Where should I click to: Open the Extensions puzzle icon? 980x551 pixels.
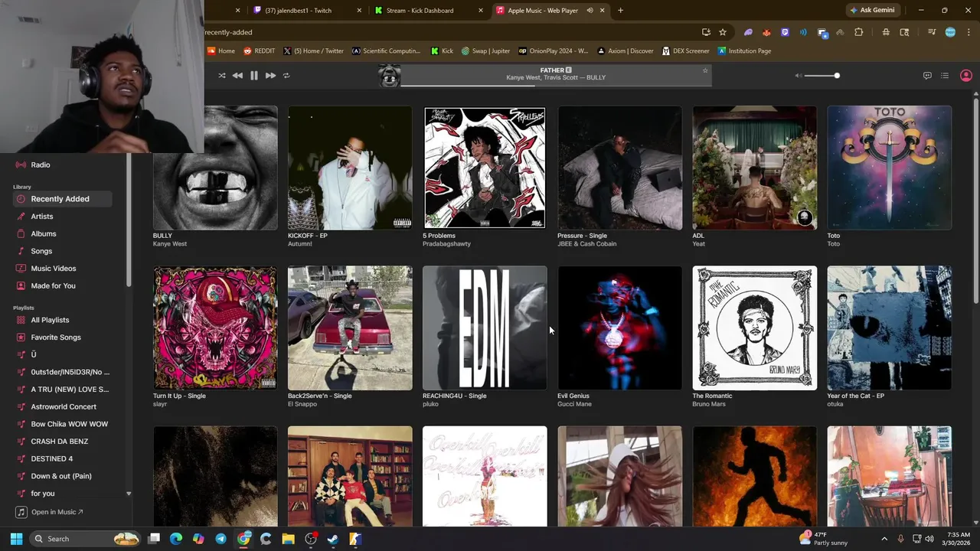tap(858, 32)
